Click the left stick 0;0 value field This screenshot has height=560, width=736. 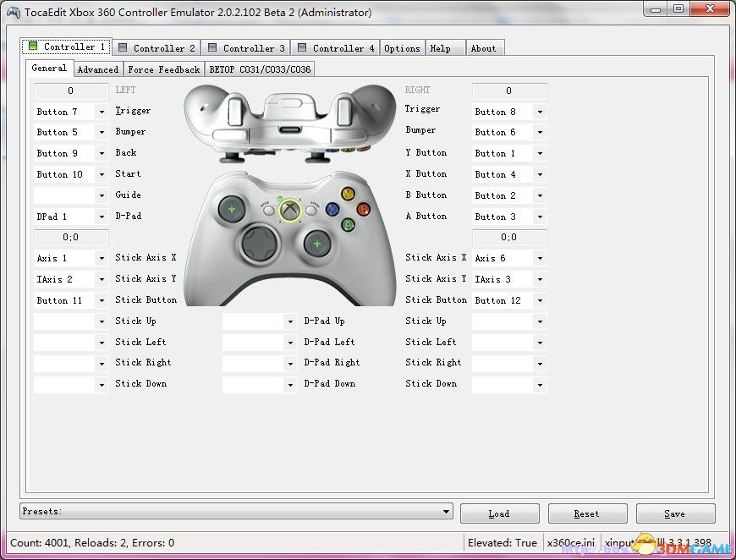click(x=71, y=238)
